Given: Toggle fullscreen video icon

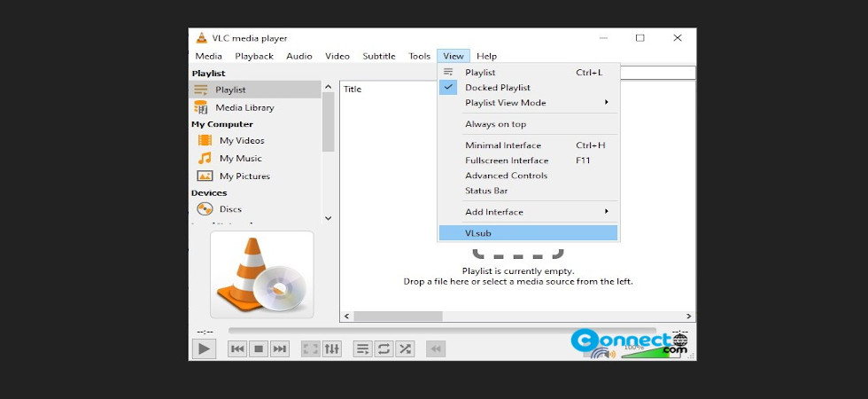Looking at the screenshot, I should click(x=311, y=348).
